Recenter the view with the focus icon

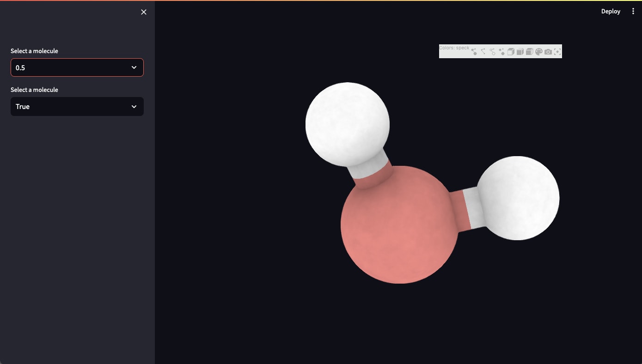(x=557, y=52)
